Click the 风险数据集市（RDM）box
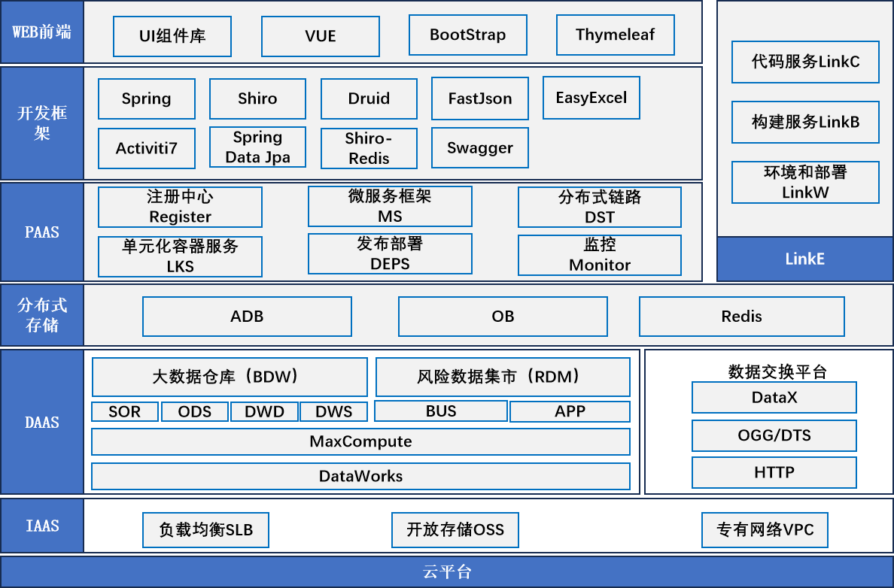894x588 pixels. [503, 377]
